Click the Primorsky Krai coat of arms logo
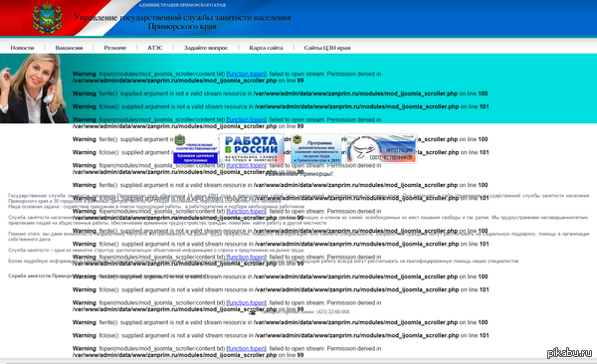The image size is (597, 364). click(x=47, y=18)
